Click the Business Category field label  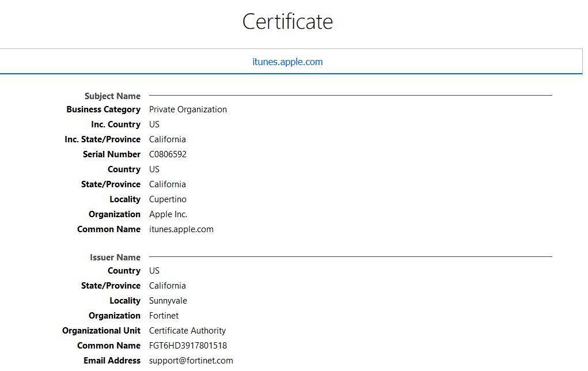(103, 109)
